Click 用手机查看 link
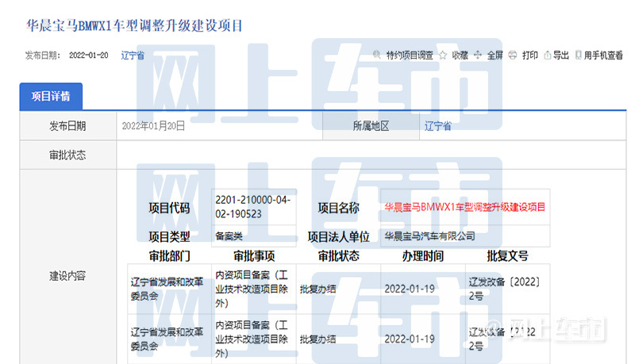 (603, 56)
